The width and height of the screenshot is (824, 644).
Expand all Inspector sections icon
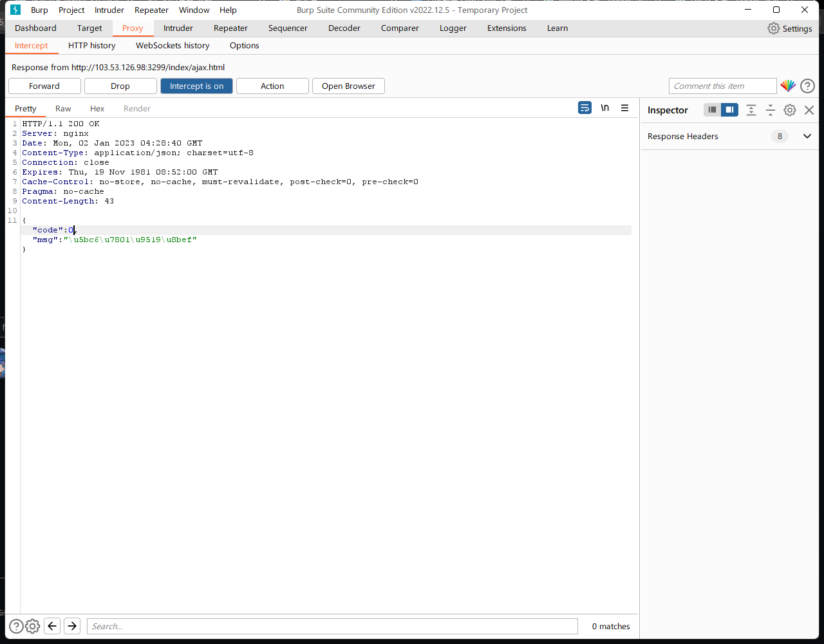point(751,110)
